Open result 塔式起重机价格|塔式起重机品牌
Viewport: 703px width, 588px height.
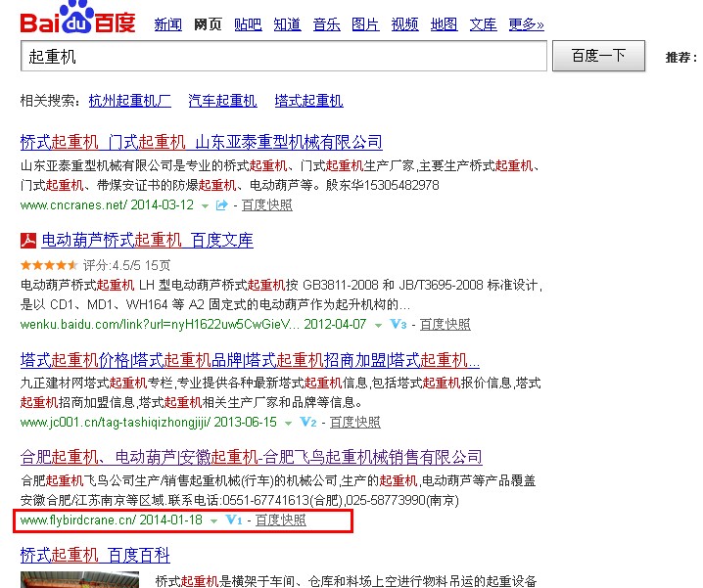point(250,359)
